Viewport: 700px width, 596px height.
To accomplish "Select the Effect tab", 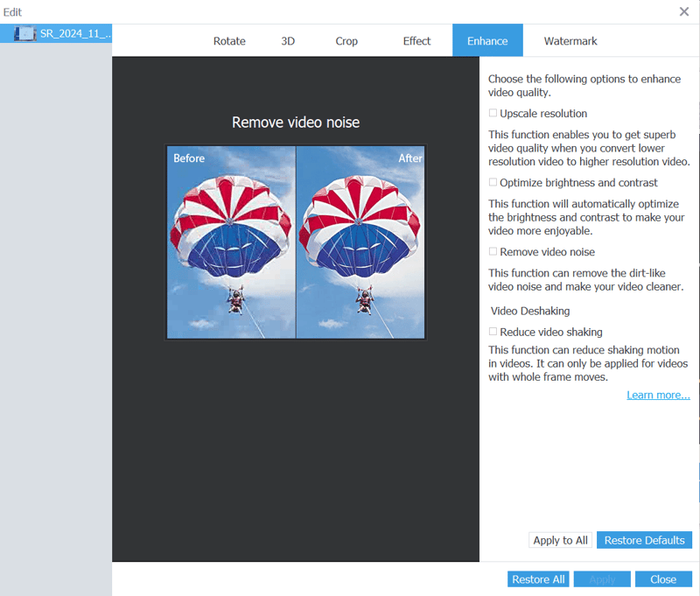I will coord(416,41).
